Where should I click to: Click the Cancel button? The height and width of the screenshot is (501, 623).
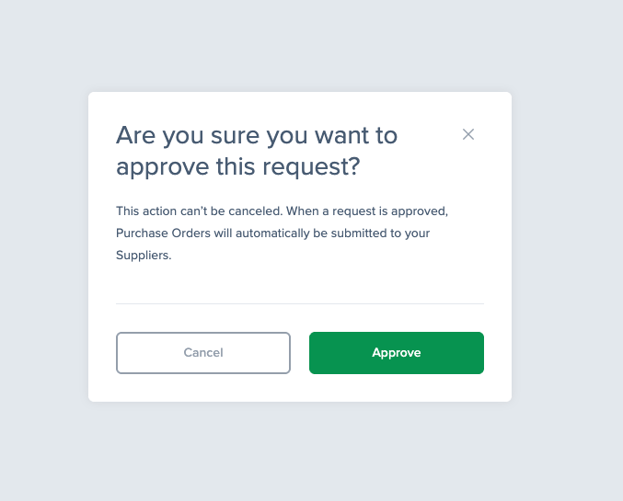203,353
